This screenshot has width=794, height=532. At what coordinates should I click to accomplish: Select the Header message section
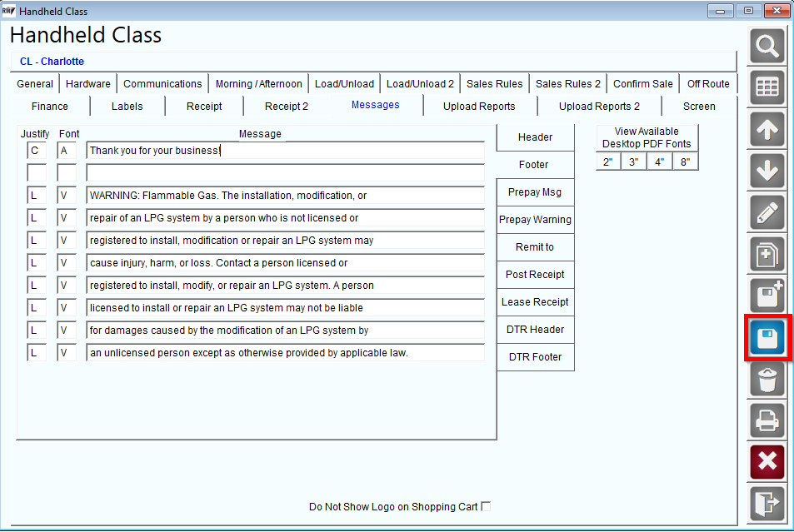point(535,137)
